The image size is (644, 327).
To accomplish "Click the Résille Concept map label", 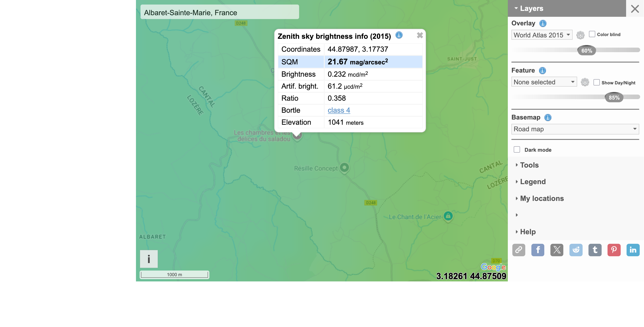I will tap(316, 168).
